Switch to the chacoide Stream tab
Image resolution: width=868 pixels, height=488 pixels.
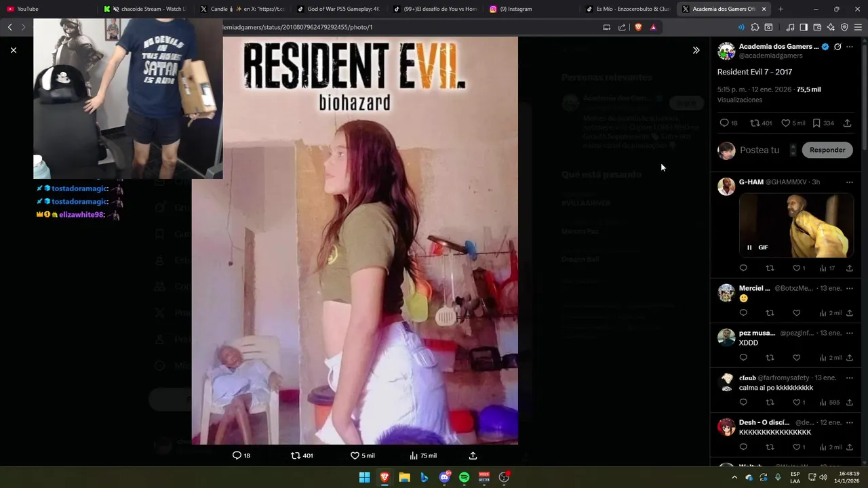[x=144, y=9]
